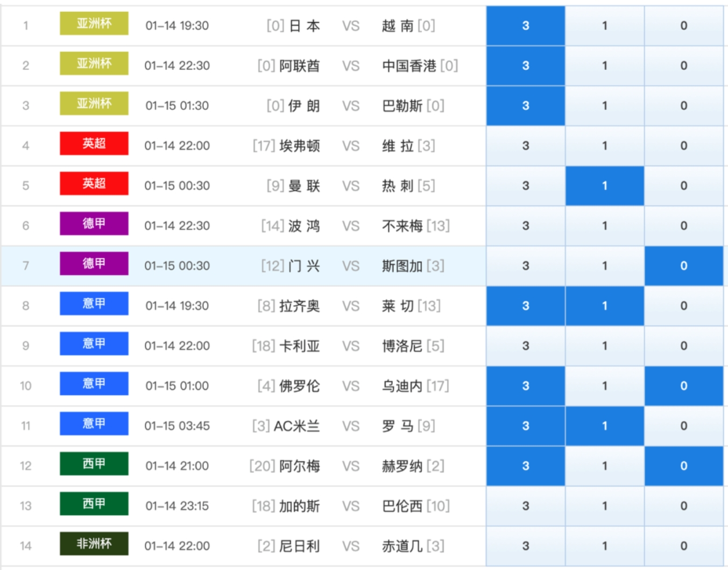This screenshot has width=728, height=570.
Task: Click kickoff time 01-15 03:45
Action: (177, 426)
